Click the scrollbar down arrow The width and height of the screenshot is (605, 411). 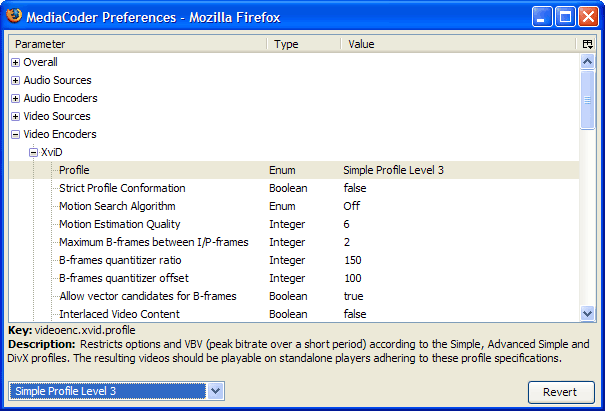coord(587,313)
